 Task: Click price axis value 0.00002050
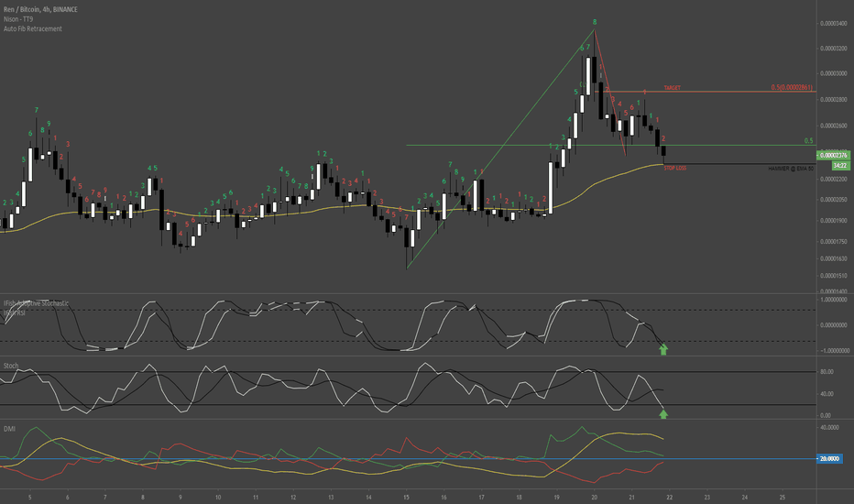[x=834, y=200]
